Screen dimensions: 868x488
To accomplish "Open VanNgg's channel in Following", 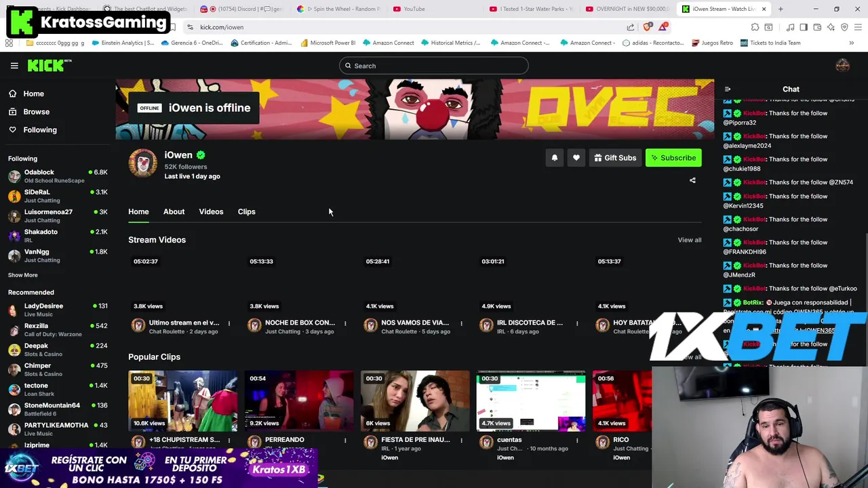I will point(58,256).
